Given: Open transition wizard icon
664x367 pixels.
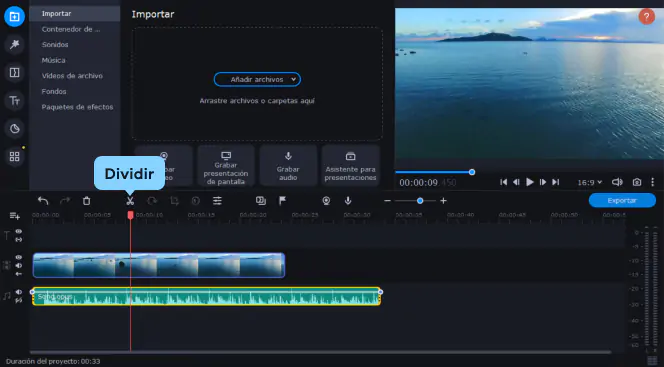Looking at the screenshot, I should [261, 201].
